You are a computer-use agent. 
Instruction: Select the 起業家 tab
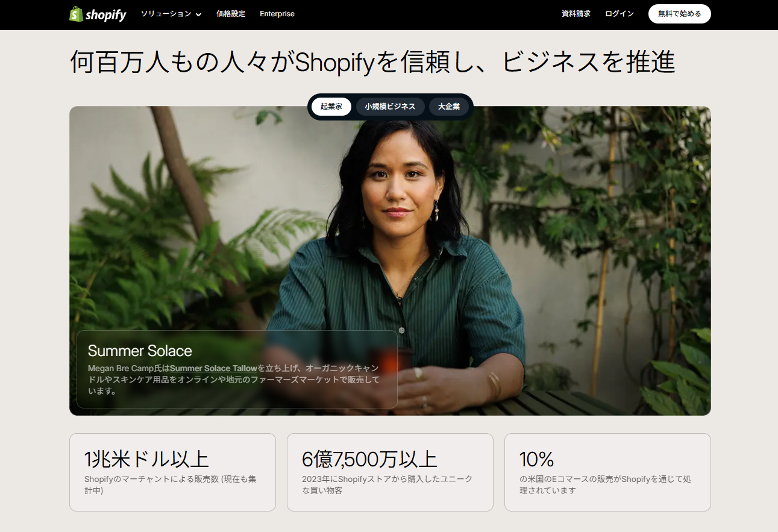click(331, 107)
